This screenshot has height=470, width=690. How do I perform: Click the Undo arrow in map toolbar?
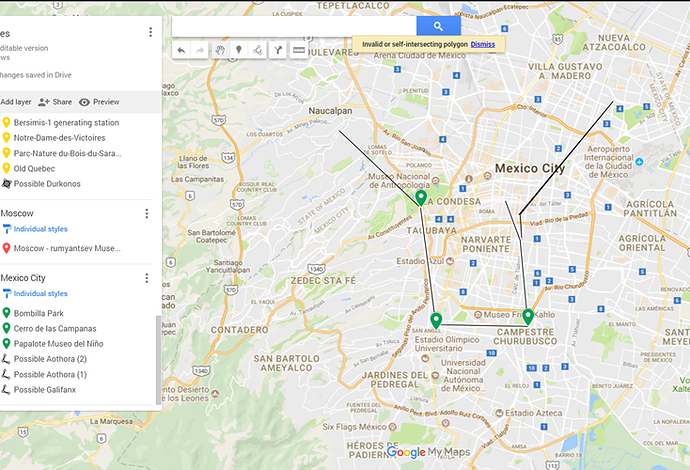[181, 49]
